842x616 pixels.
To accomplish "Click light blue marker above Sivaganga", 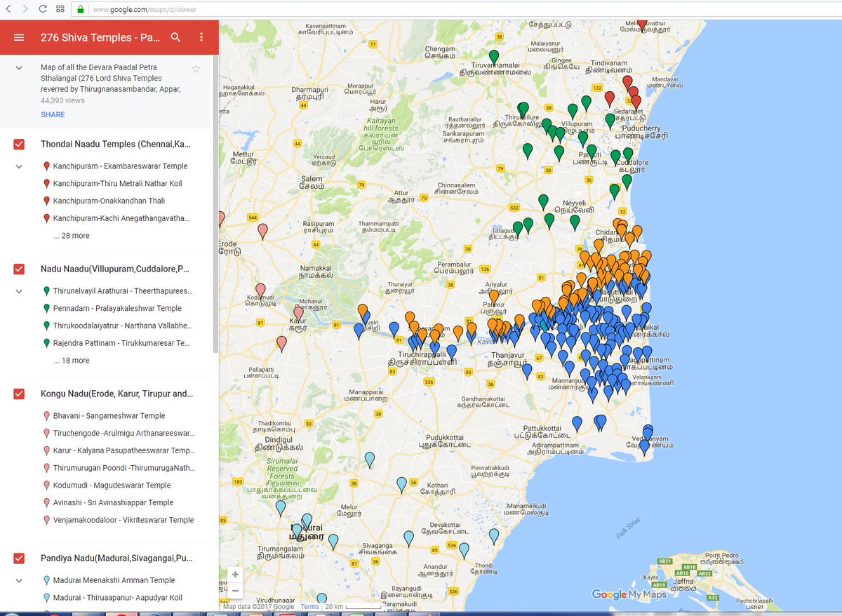I will pos(408,539).
